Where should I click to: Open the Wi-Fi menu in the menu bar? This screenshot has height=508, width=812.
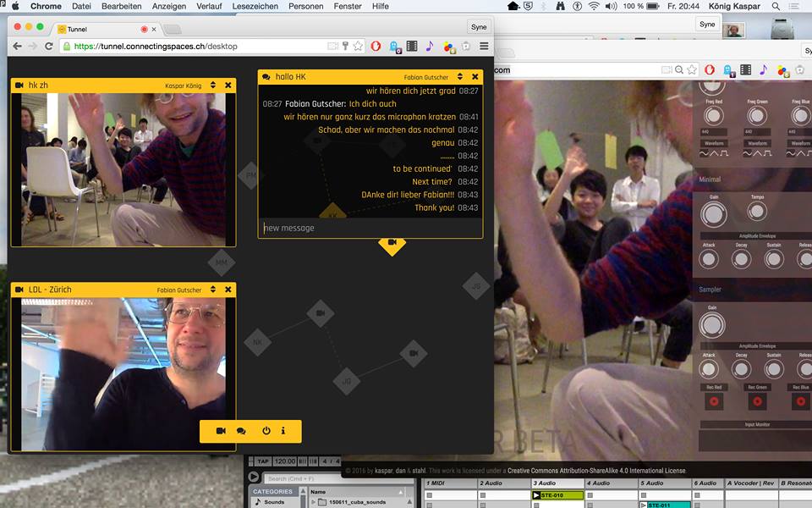pyautogui.click(x=594, y=6)
